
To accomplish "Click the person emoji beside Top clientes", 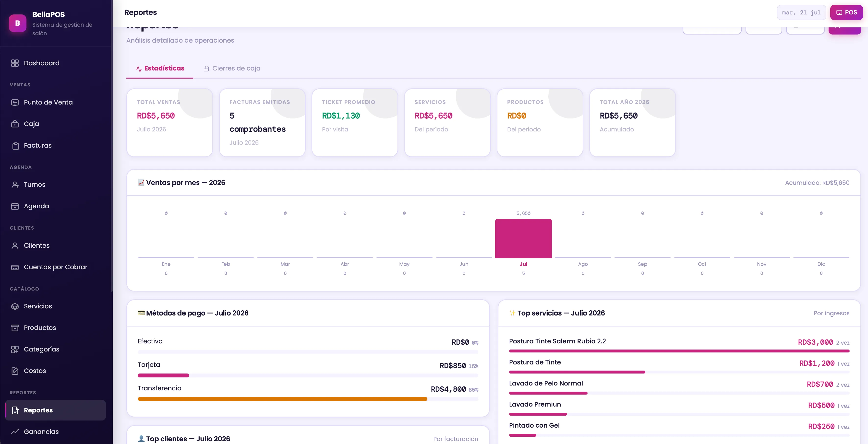I will coord(141,439).
